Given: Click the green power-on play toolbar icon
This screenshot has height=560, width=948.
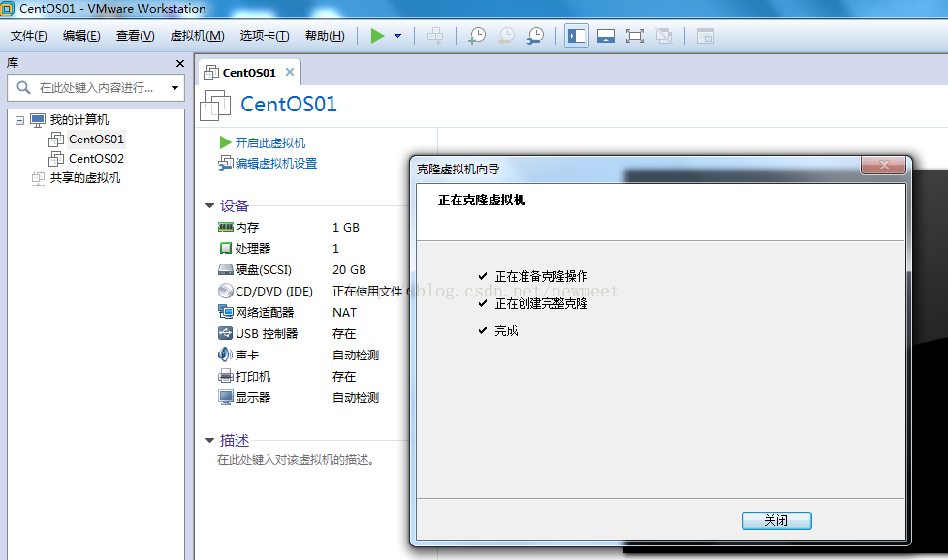Looking at the screenshot, I should [x=377, y=36].
